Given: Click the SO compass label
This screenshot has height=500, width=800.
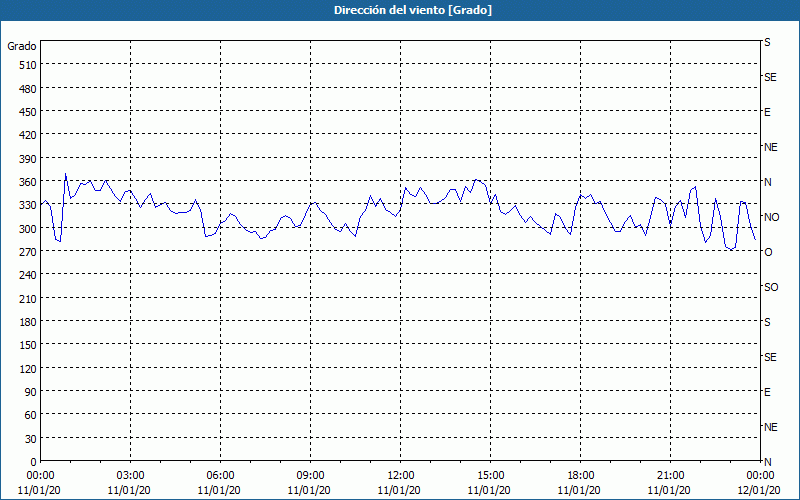Looking at the screenshot, I should (x=771, y=287).
